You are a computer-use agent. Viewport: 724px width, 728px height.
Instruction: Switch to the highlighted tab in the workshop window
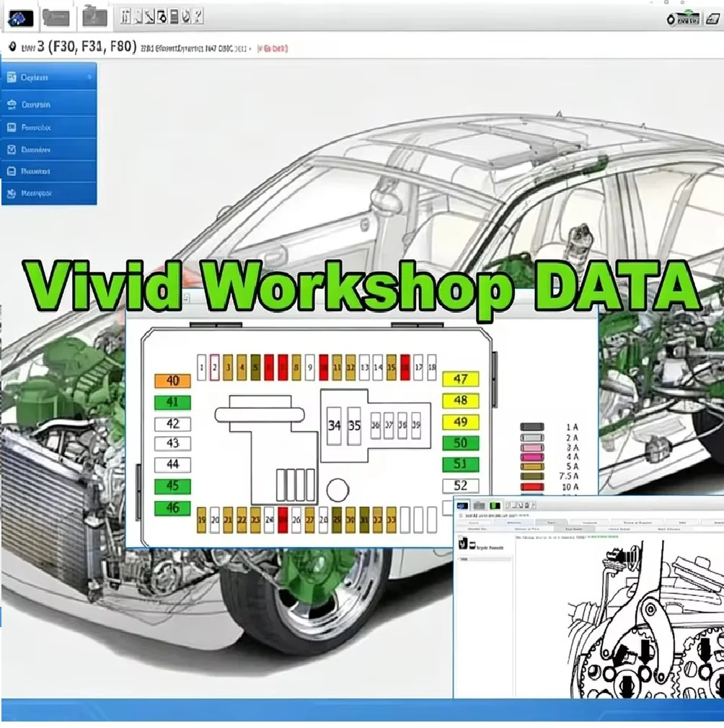point(552,521)
